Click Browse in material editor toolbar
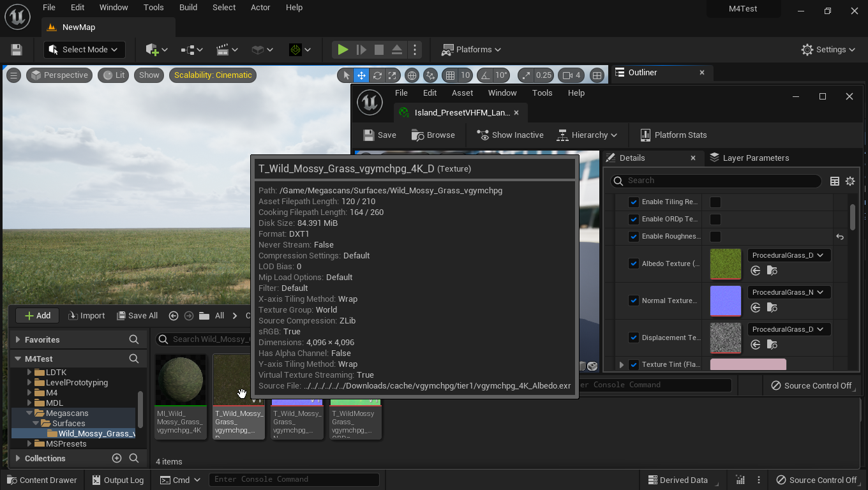Image resolution: width=868 pixels, height=490 pixels. [x=433, y=135]
